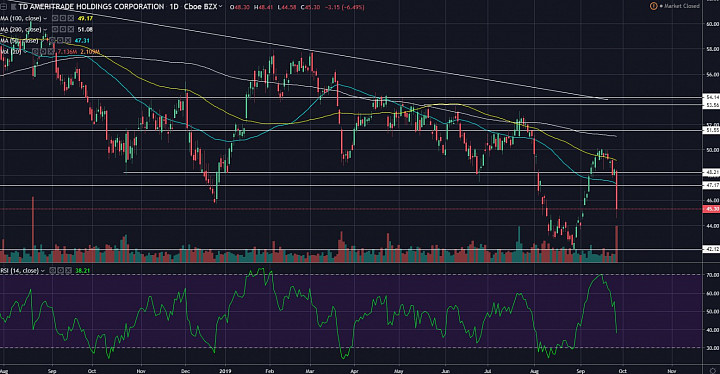Click the RSI (14, close) legend label

click(x=20, y=271)
